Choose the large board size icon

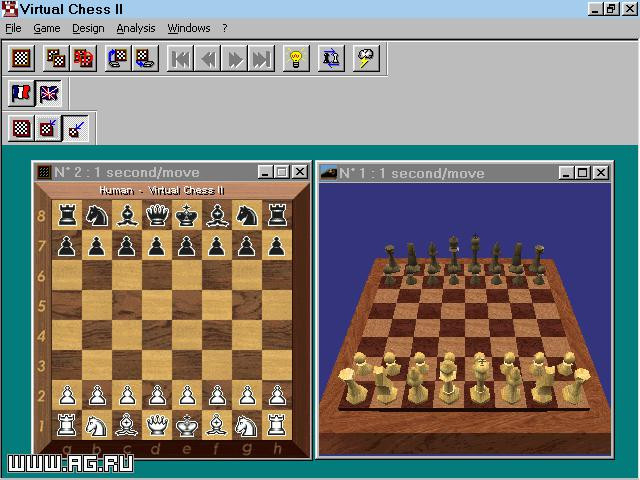point(21,128)
